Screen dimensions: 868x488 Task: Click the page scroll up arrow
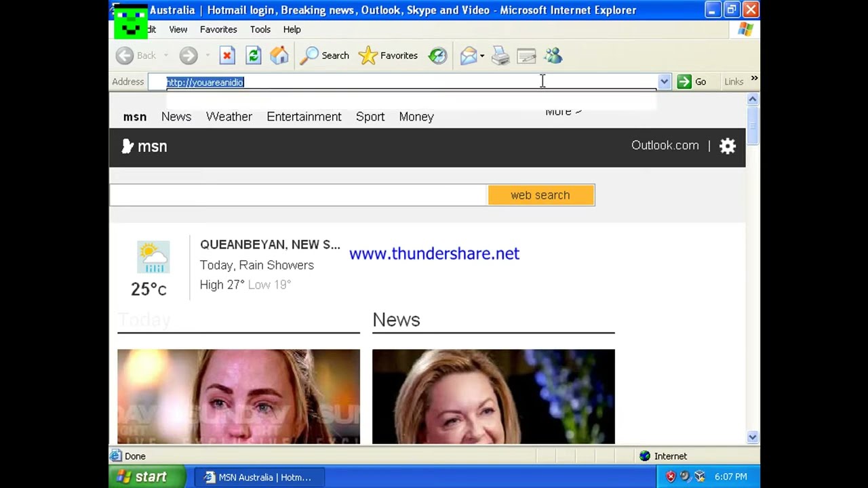click(x=752, y=100)
